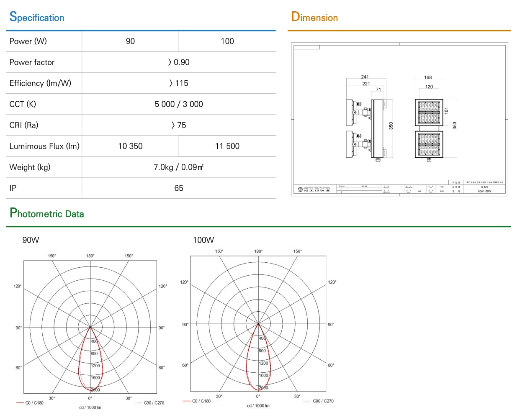The width and height of the screenshot is (525, 420).
Task: Click the 11 500 luminous flux value
Action: [227, 146]
